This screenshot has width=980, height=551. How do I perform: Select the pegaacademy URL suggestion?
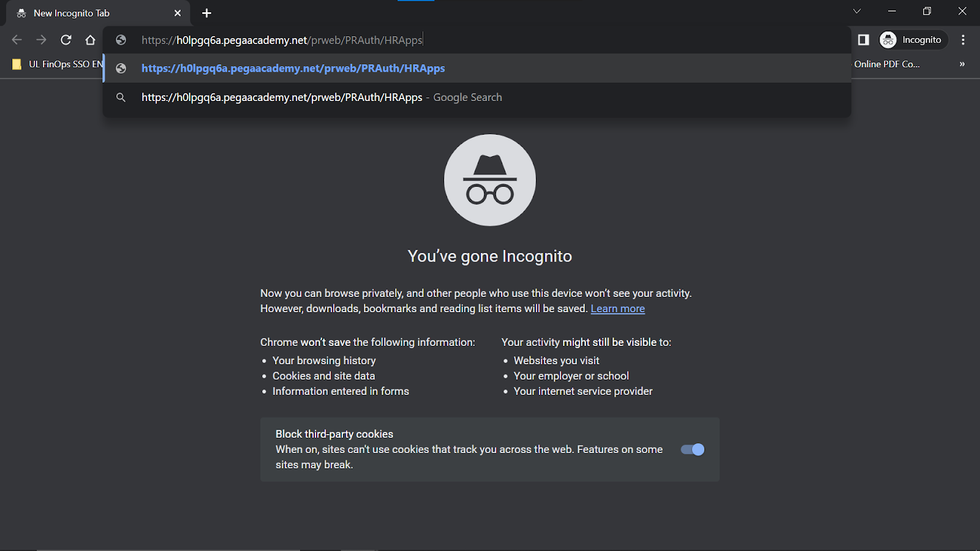point(478,68)
